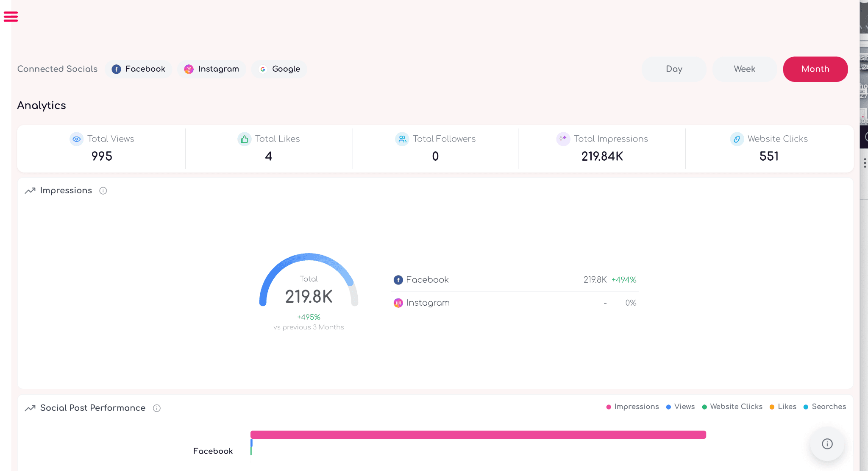The image size is (868, 471).
Task: Click the pink Impressions legend dot
Action: (609, 407)
